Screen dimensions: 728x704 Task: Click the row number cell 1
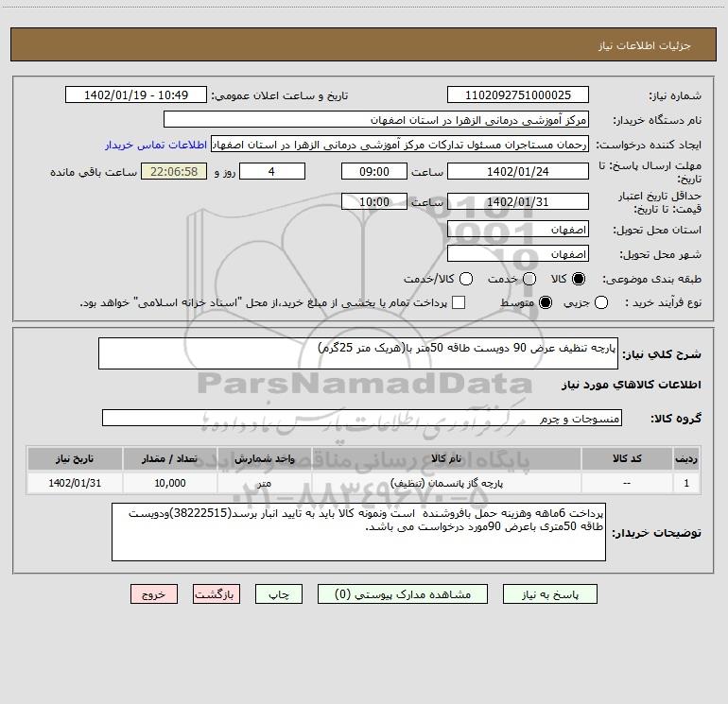pos(686,483)
